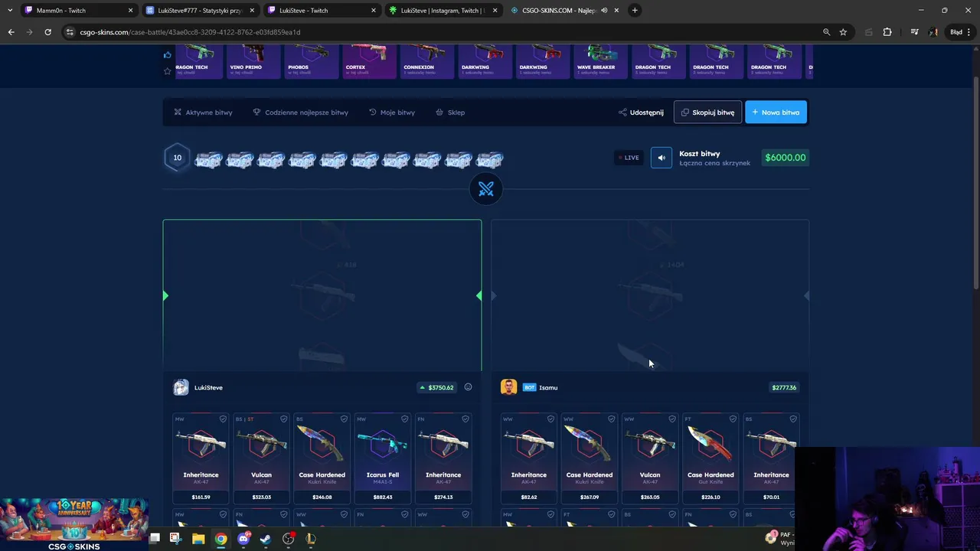Click the WAVE BREAKER recent drop
The width and height of the screenshot is (980, 551).
[601, 61]
